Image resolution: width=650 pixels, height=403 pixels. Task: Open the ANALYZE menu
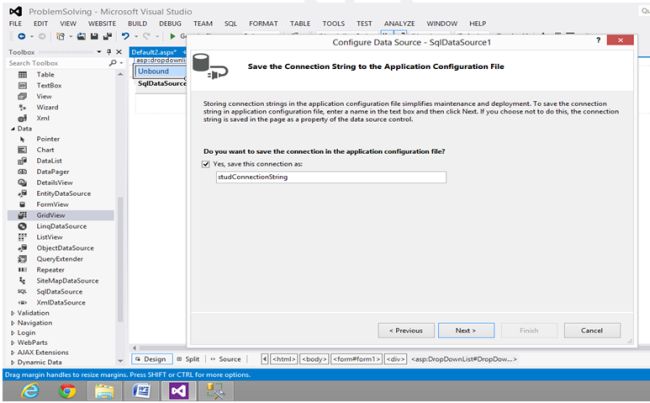tap(399, 24)
